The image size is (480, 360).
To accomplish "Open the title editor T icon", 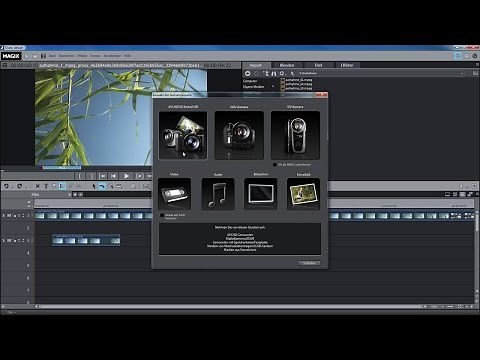I will tap(46, 186).
